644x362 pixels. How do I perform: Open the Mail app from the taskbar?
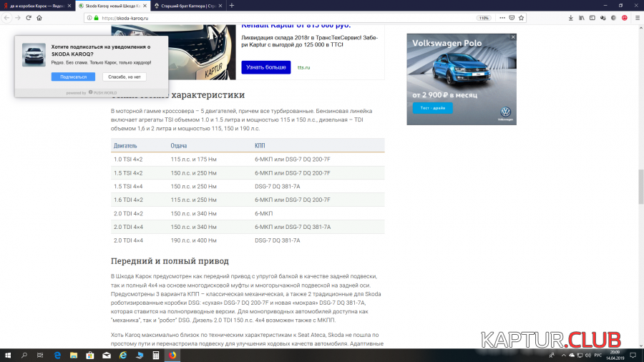point(107,356)
